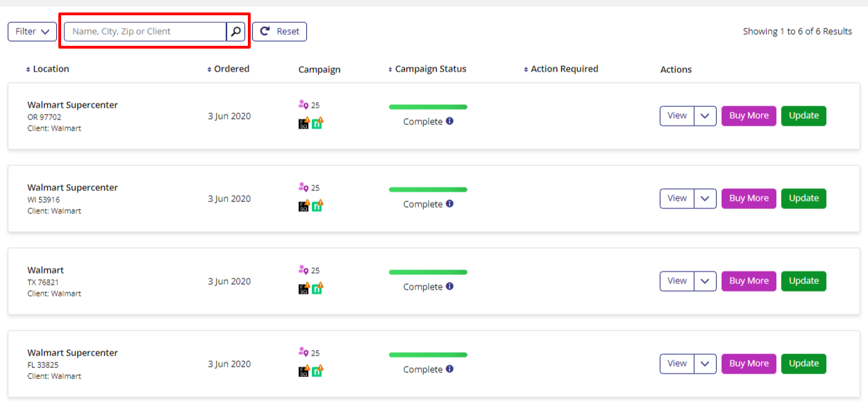The width and height of the screenshot is (868, 402).
Task: Expand View dropdown arrow for OR 97702
Action: tap(705, 116)
